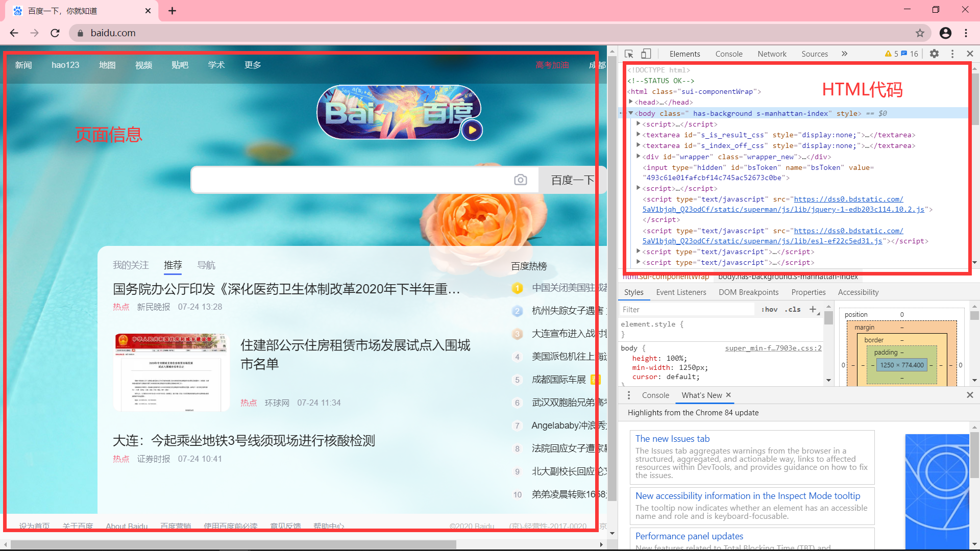This screenshot has width=980, height=551.
Task: Open the drawer three-dot menu beside Console
Action: [x=629, y=395]
